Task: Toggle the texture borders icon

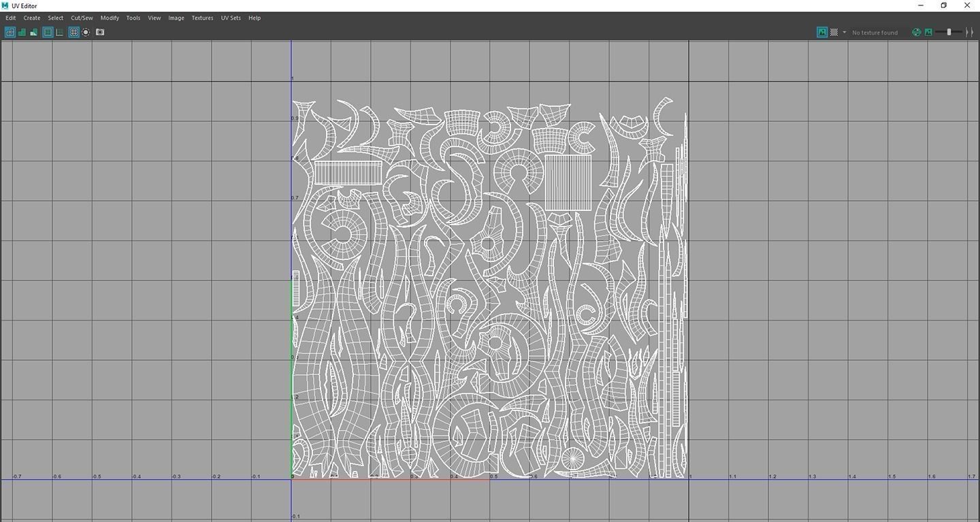Action: pyautogui.click(x=48, y=32)
